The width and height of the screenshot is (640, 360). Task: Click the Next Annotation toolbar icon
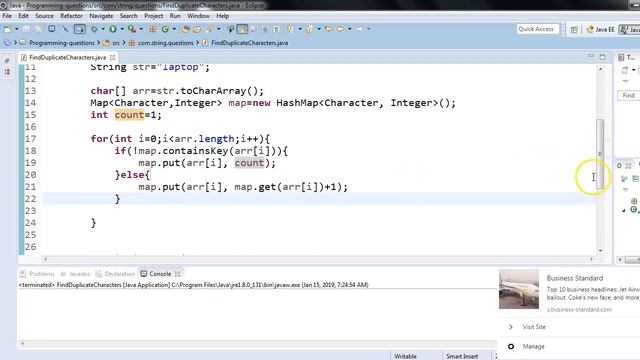291,29
